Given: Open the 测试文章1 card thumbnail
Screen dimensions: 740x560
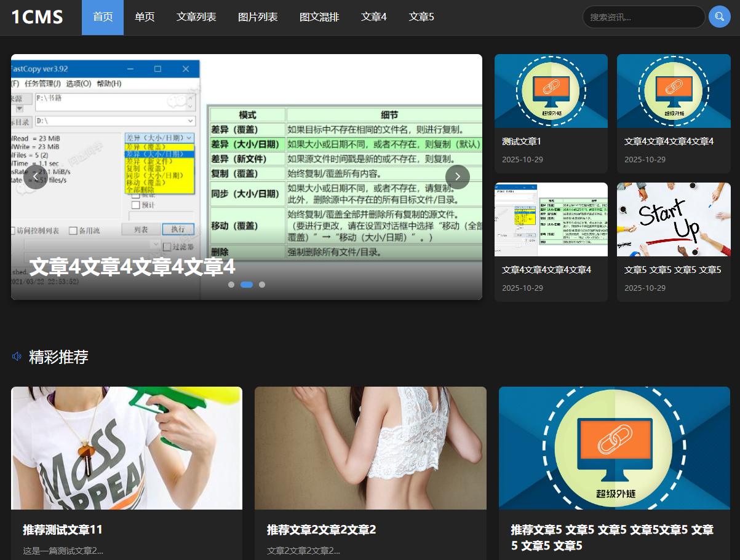Looking at the screenshot, I should (x=551, y=91).
